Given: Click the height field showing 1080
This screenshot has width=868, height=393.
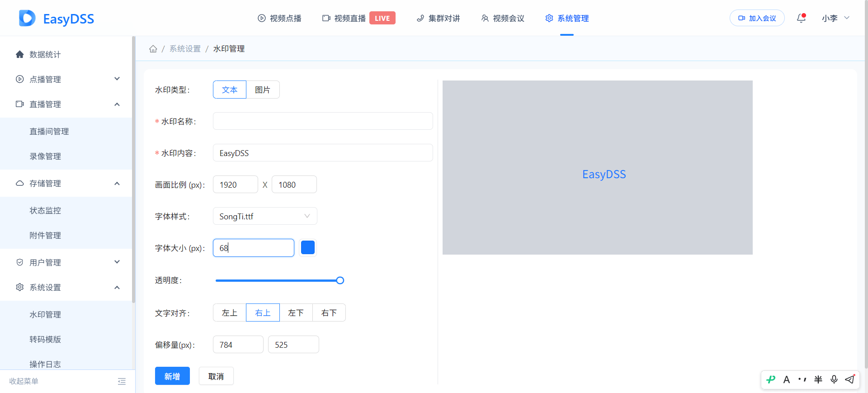Looking at the screenshot, I should click(x=294, y=185).
